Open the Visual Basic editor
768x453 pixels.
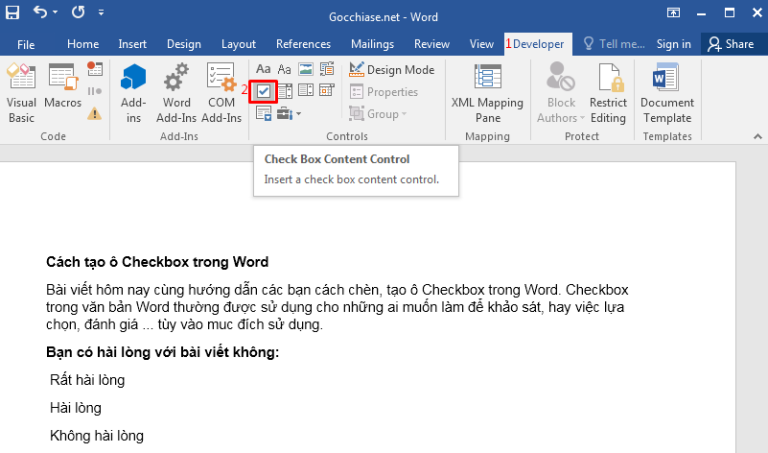[21, 93]
